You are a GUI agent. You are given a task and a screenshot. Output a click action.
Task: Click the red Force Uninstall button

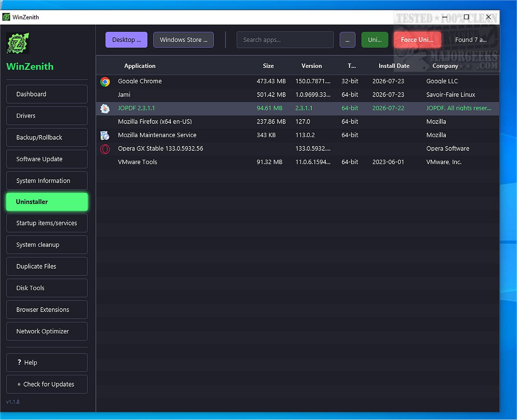coord(417,40)
